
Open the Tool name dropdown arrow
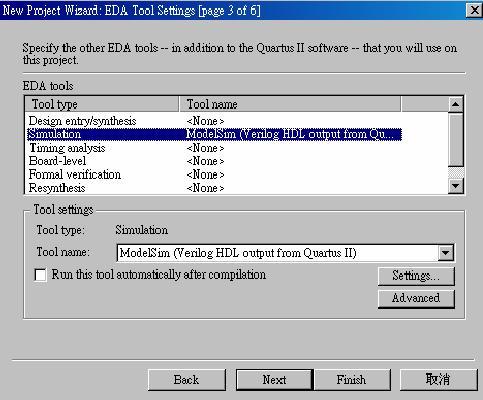(x=446, y=253)
